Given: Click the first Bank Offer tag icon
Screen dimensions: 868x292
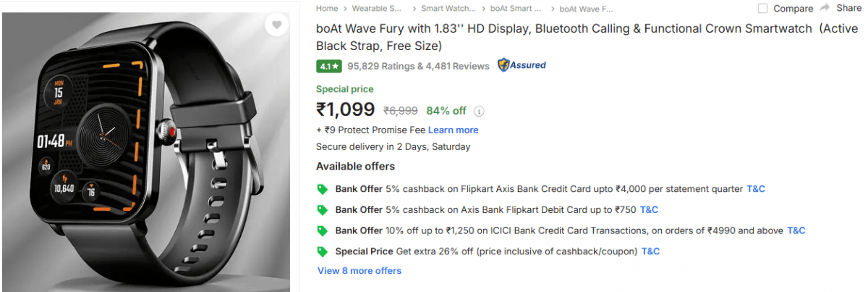Looking at the screenshot, I should [323, 189].
